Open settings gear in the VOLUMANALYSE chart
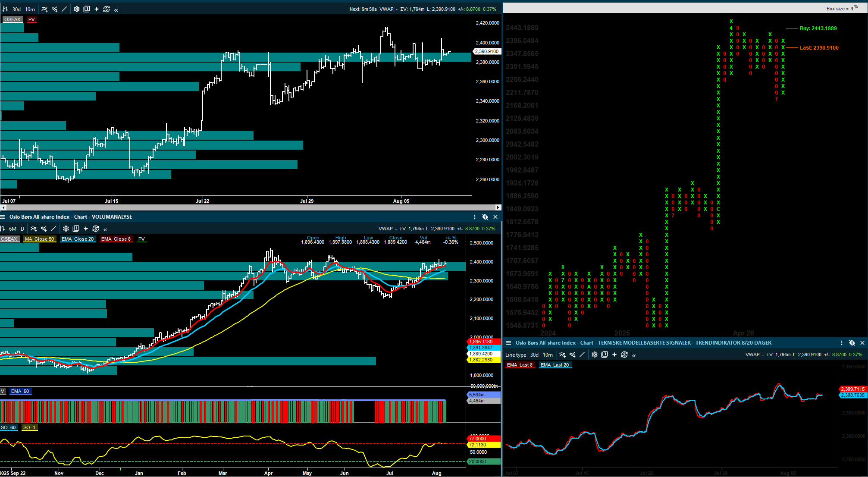Screen dimensions: 868x477 click(66, 229)
